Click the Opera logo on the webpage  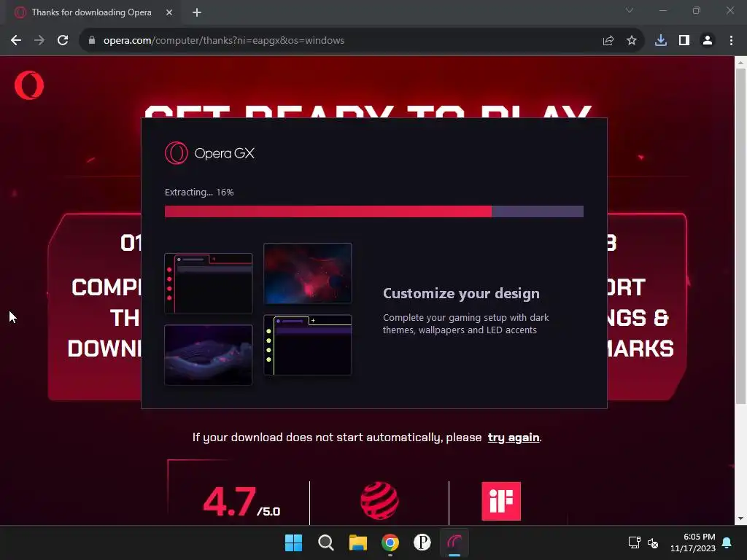point(29,85)
